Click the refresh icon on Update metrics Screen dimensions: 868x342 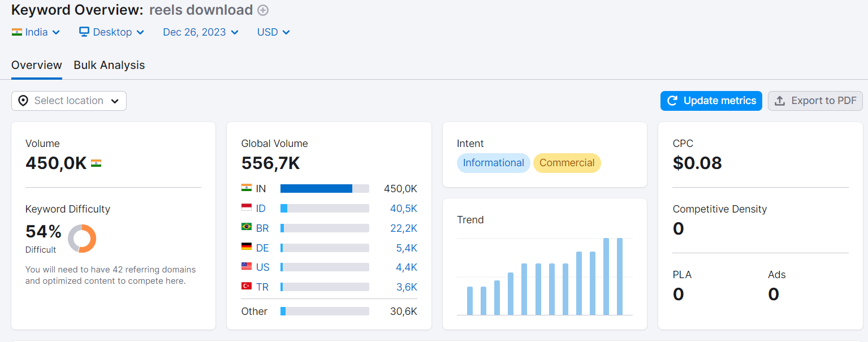click(x=672, y=101)
